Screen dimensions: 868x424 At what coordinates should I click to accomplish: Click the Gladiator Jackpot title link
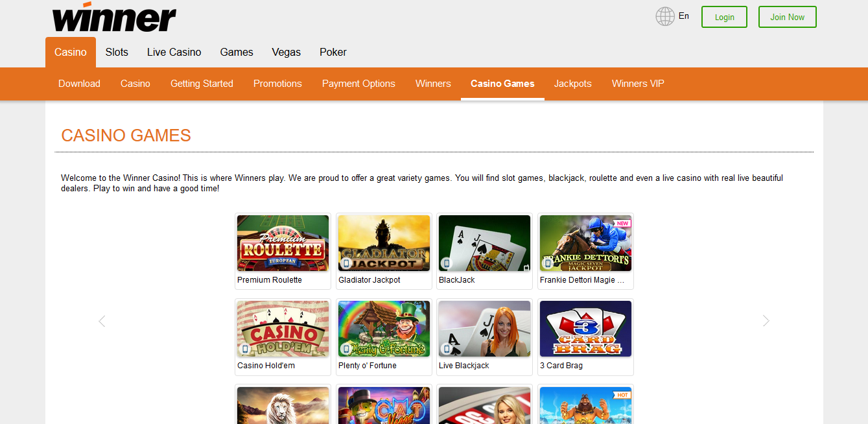click(369, 280)
